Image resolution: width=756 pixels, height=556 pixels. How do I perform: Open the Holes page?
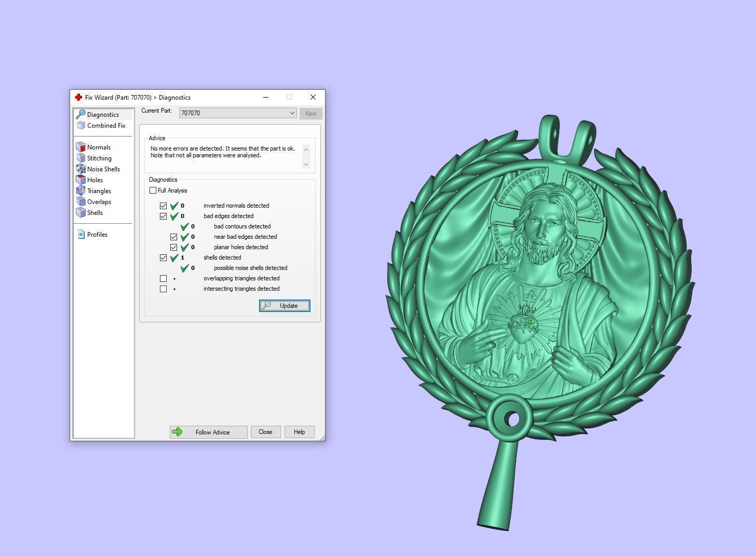click(x=95, y=180)
